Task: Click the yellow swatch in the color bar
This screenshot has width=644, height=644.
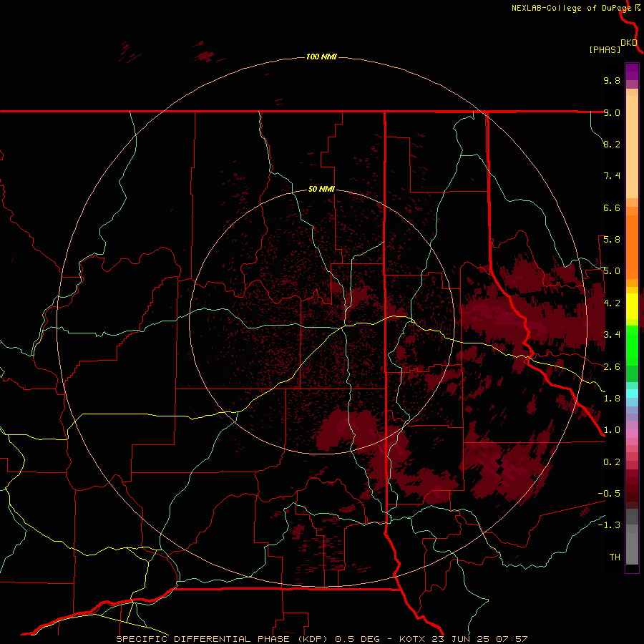Action: (632, 306)
